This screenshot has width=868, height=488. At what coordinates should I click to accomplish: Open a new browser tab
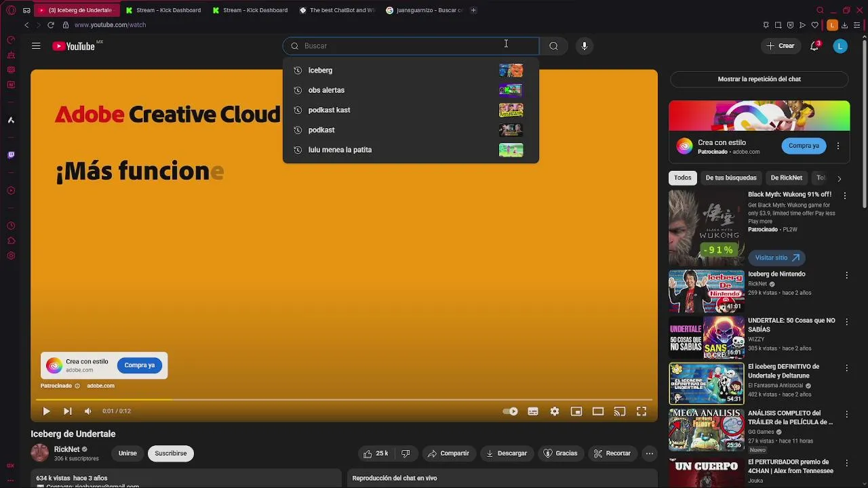click(473, 10)
